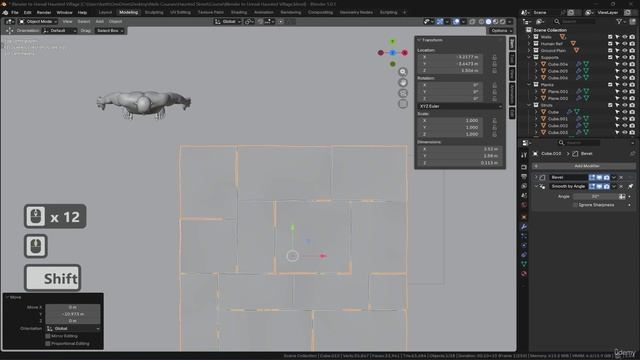
Task: Collapse the Supports collection
Action: (x=529, y=57)
